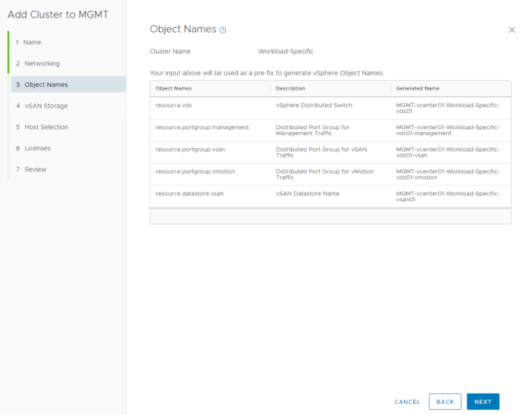Viewport: 532px width, 415px height.
Task: Open the Host Selection step
Action: [46, 127]
